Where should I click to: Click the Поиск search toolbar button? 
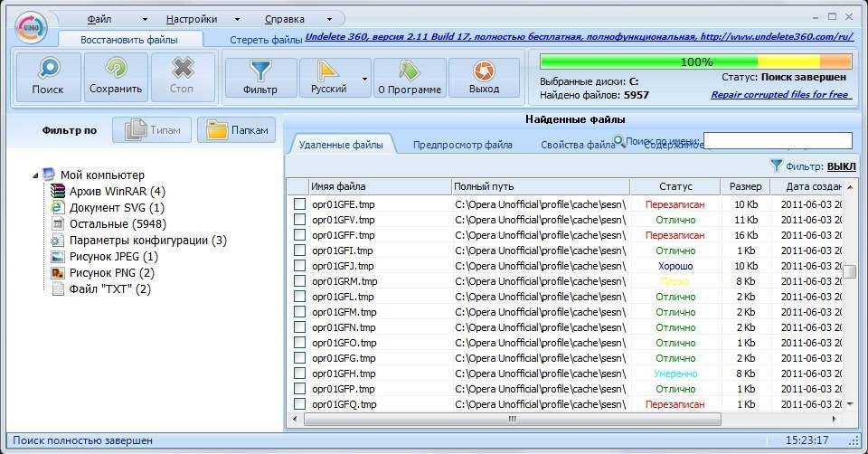tap(48, 78)
